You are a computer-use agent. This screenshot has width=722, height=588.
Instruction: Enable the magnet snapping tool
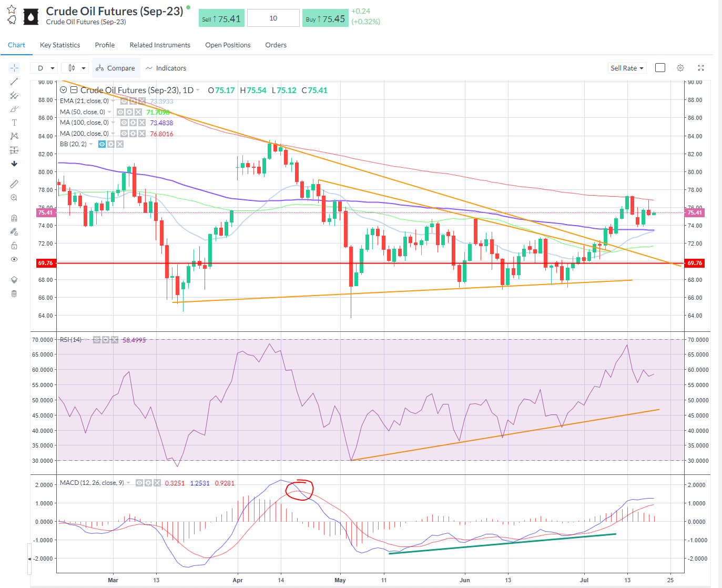(x=14, y=217)
